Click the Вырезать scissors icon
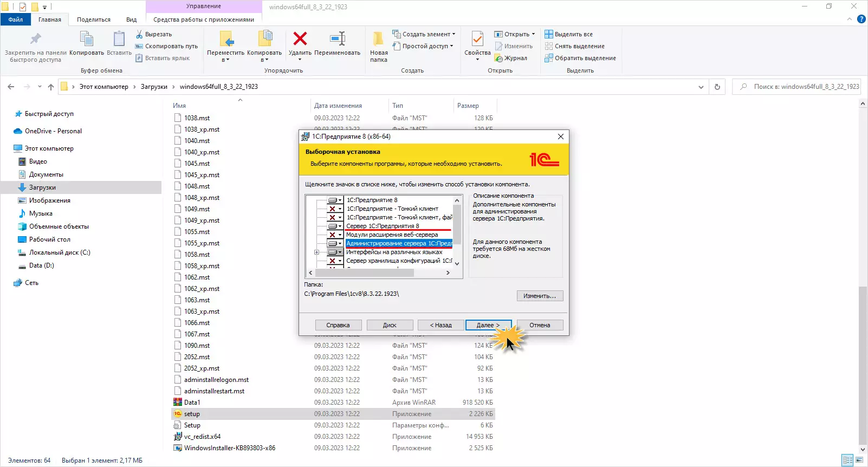The height and width of the screenshot is (467, 868). (139, 34)
